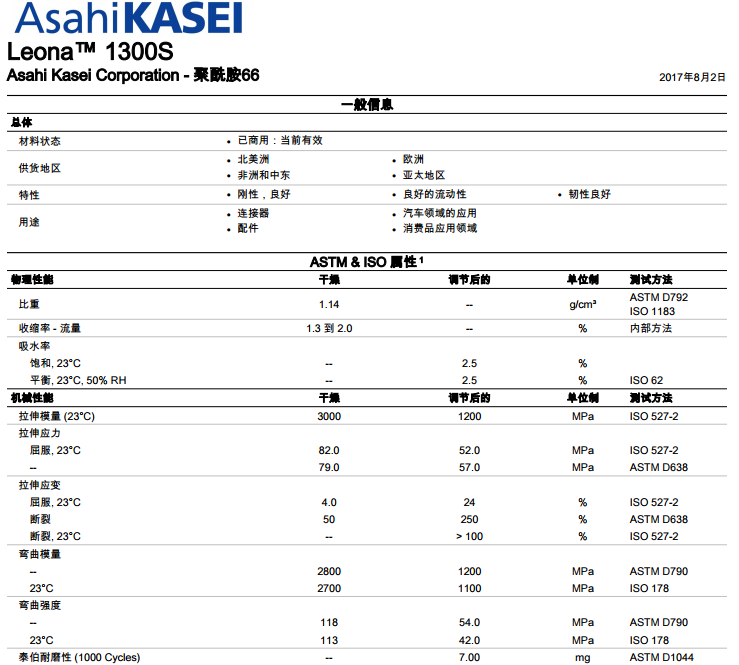This screenshot has width=739, height=665.
Task: Click the '非洲和中东' bullet entry
Action: pos(263,175)
